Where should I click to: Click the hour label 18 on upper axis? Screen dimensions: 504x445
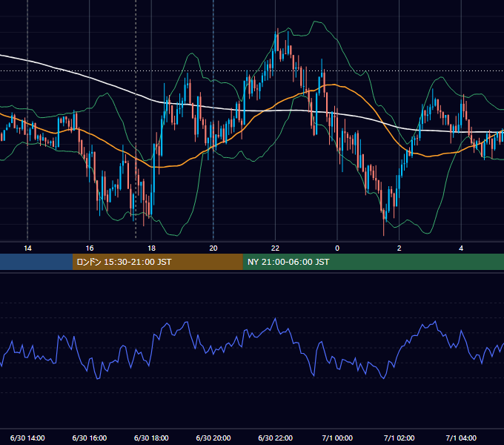151,248
